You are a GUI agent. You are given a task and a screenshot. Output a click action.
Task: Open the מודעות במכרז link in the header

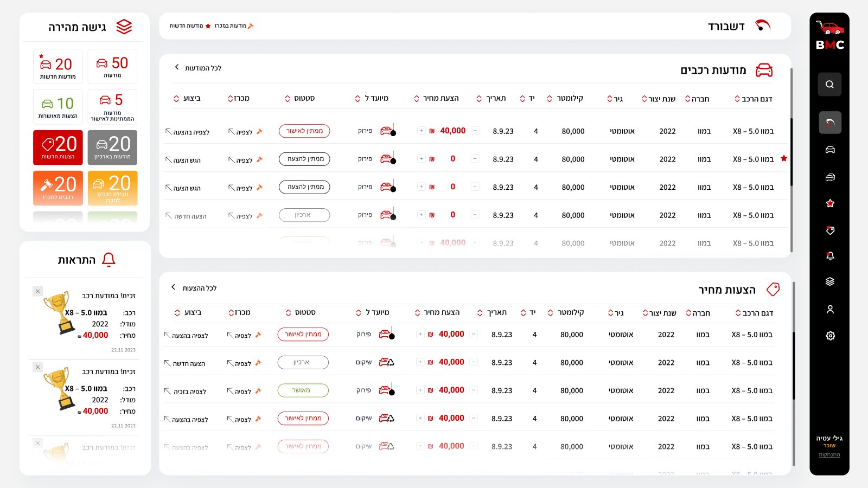click(234, 26)
